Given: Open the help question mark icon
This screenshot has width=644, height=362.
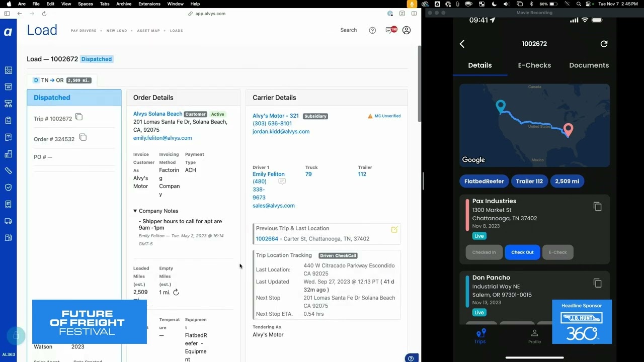Looking at the screenshot, I should [372, 30].
